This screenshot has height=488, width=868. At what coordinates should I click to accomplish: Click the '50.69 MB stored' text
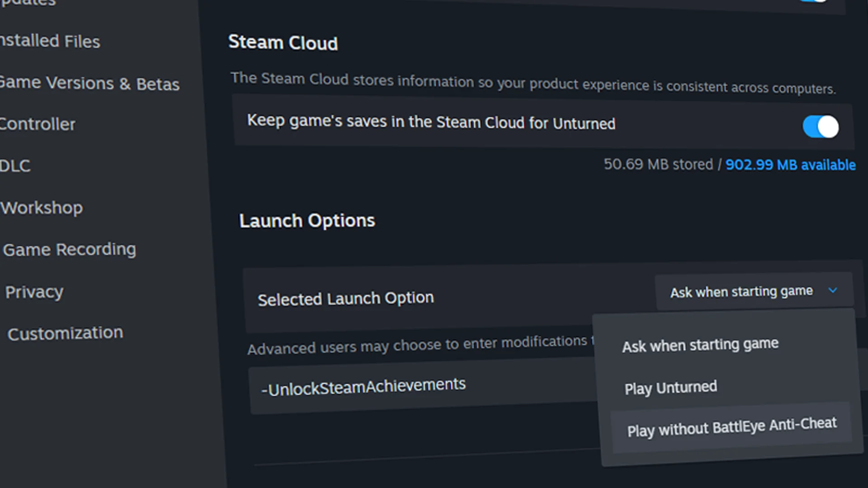(658, 164)
